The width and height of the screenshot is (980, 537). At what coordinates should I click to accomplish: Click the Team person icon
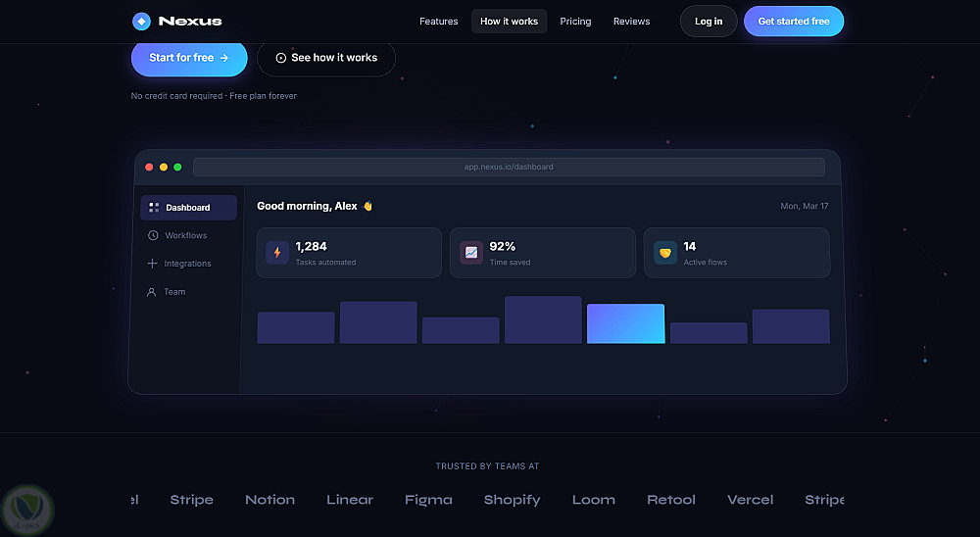(x=151, y=292)
